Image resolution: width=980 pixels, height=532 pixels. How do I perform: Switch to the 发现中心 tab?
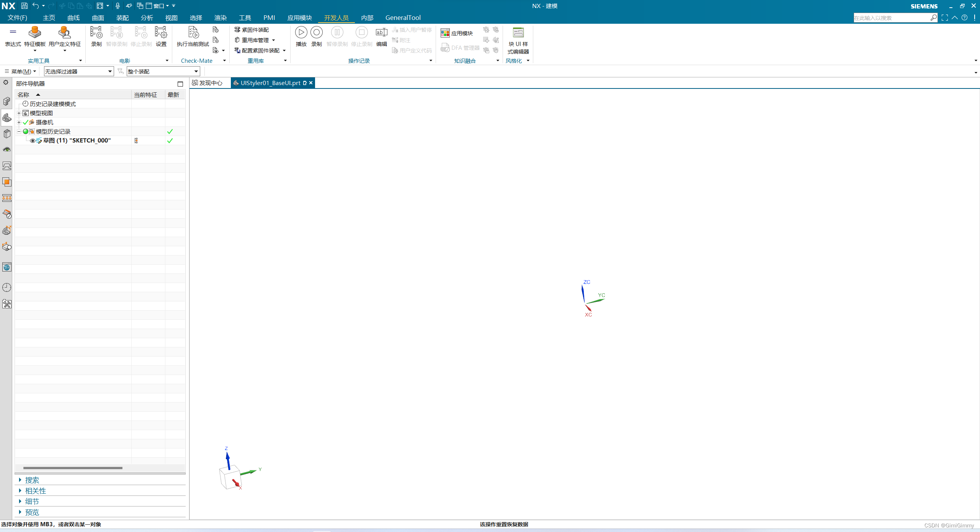pos(207,83)
